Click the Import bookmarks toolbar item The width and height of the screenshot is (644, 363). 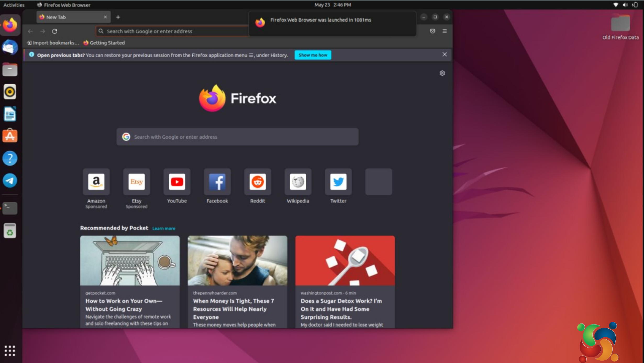pyautogui.click(x=53, y=43)
